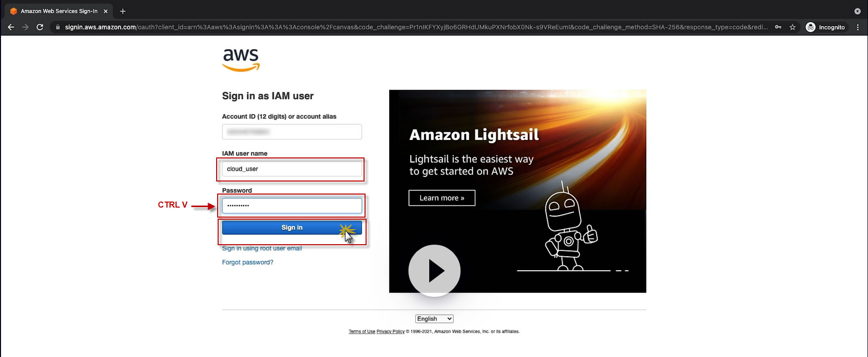
Task: Reload the AWS sign-in page
Action: [40, 27]
